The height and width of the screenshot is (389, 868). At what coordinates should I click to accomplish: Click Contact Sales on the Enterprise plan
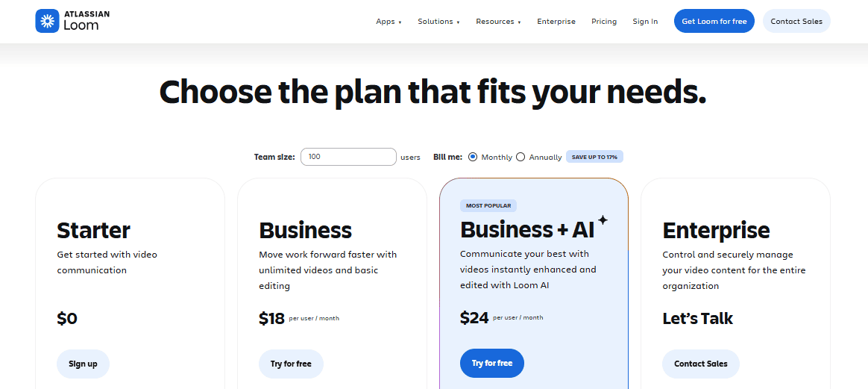coord(700,364)
